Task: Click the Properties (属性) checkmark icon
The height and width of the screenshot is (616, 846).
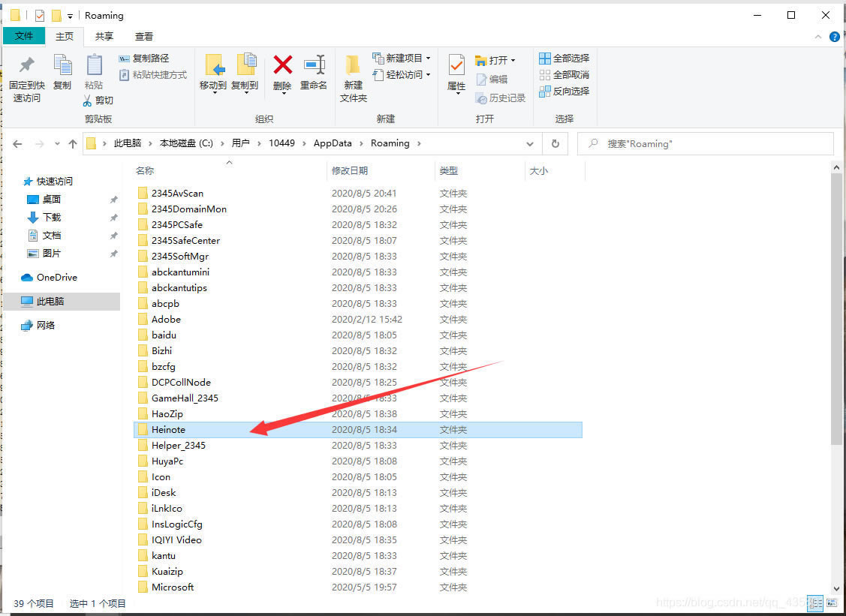Action: [x=456, y=65]
